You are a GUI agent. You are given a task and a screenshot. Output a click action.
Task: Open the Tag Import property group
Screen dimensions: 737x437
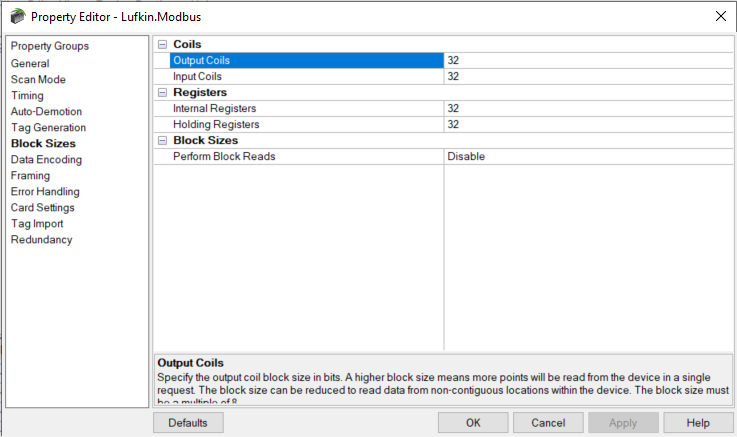37,223
